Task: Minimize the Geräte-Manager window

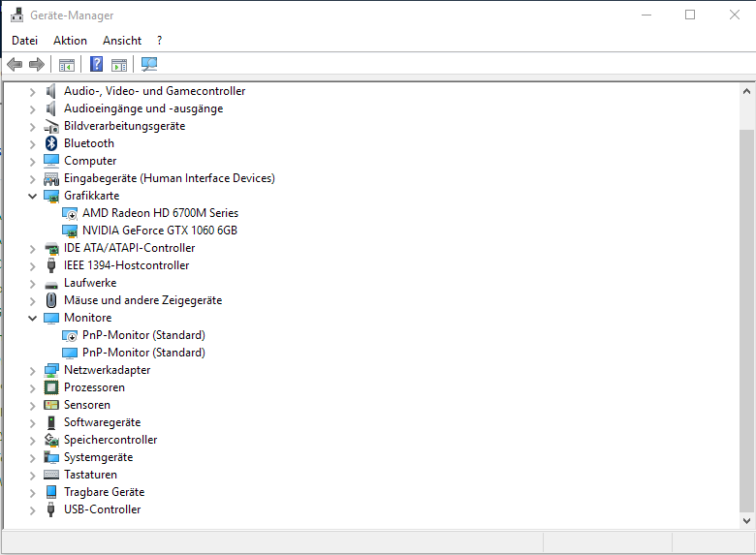Action: 646,15
